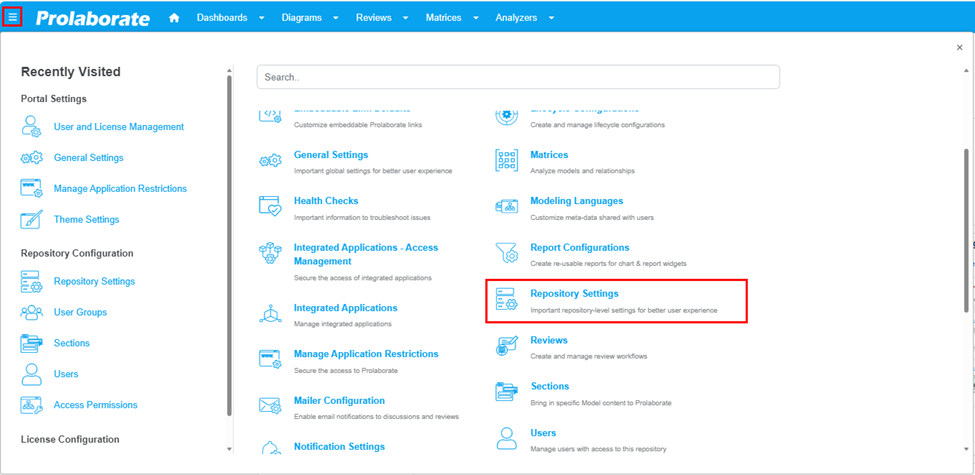Image resolution: width=975 pixels, height=475 pixels.
Task: Open Theme Settings link
Action: (x=86, y=219)
